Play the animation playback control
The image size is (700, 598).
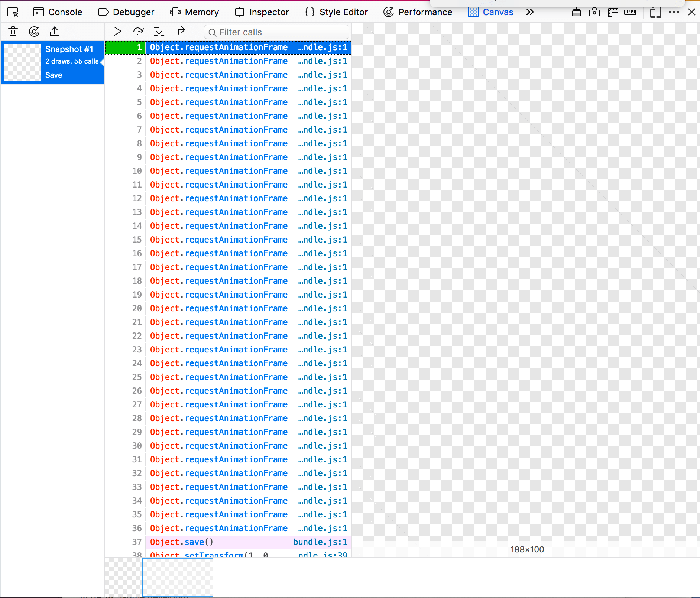click(117, 31)
